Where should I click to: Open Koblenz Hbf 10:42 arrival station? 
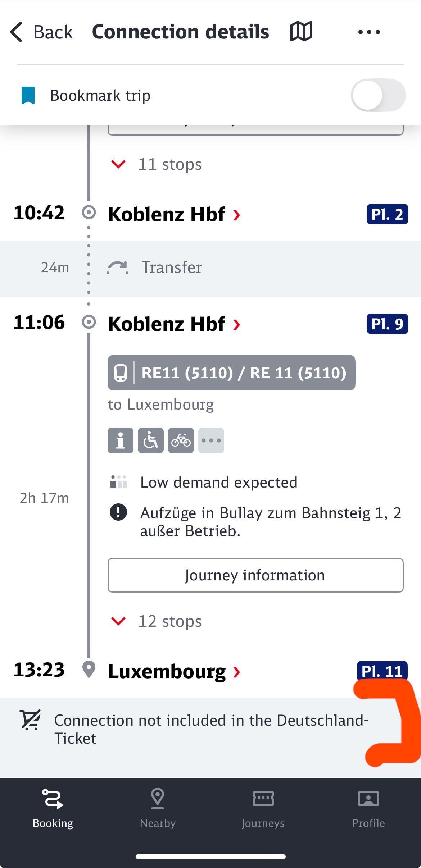pos(173,214)
